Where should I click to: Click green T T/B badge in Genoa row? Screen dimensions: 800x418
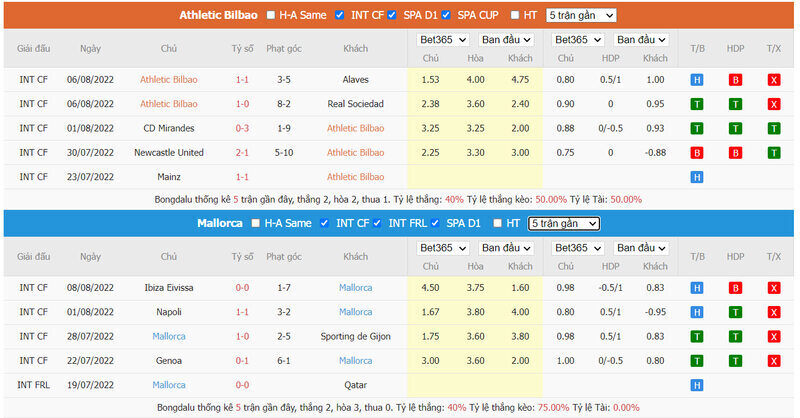[x=697, y=361]
